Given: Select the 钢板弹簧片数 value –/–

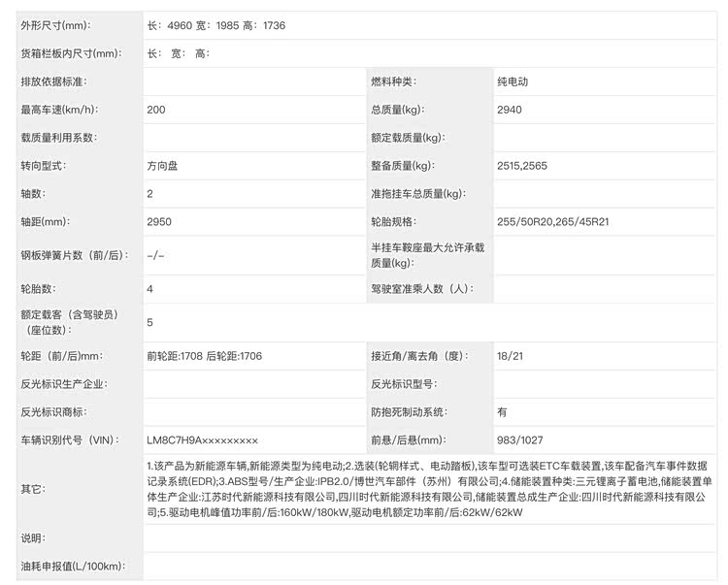Looking at the screenshot, I should pos(155,255).
